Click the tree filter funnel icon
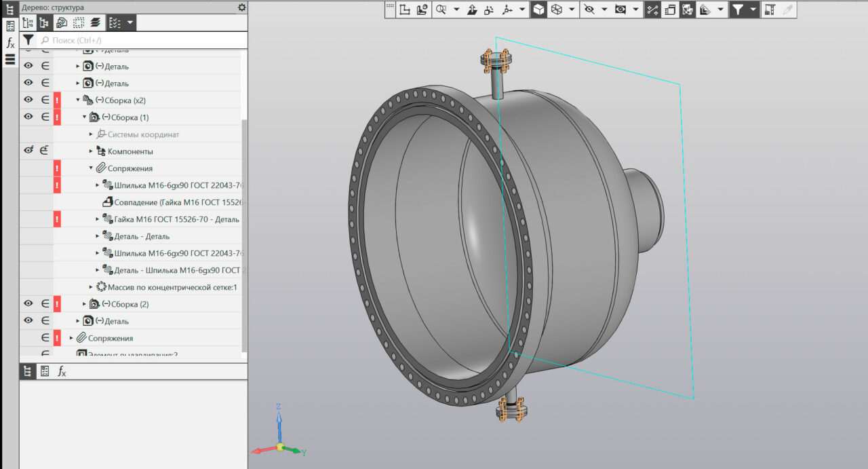 point(28,41)
